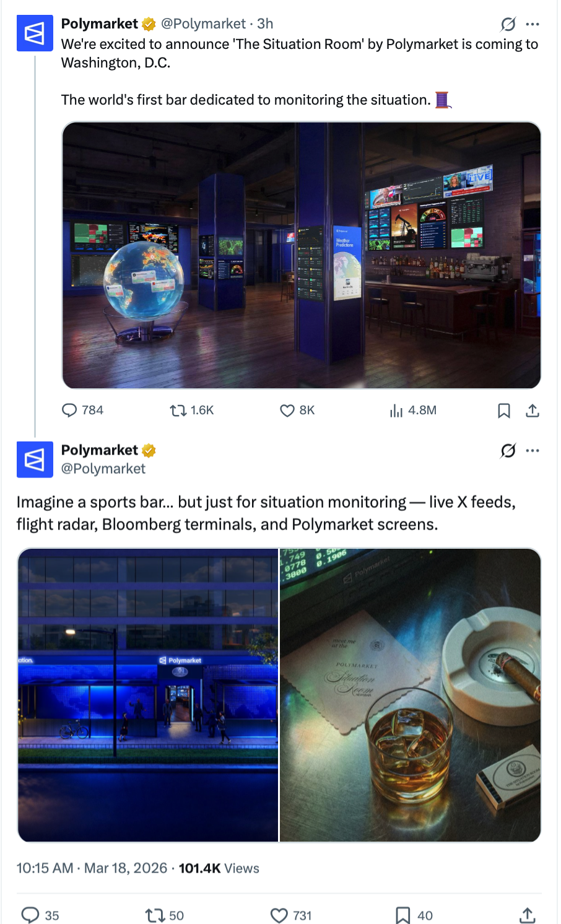Viewport: 561px width, 924px height.
Task: Click the Grok icon on top tweet
Action: pos(508,24)
